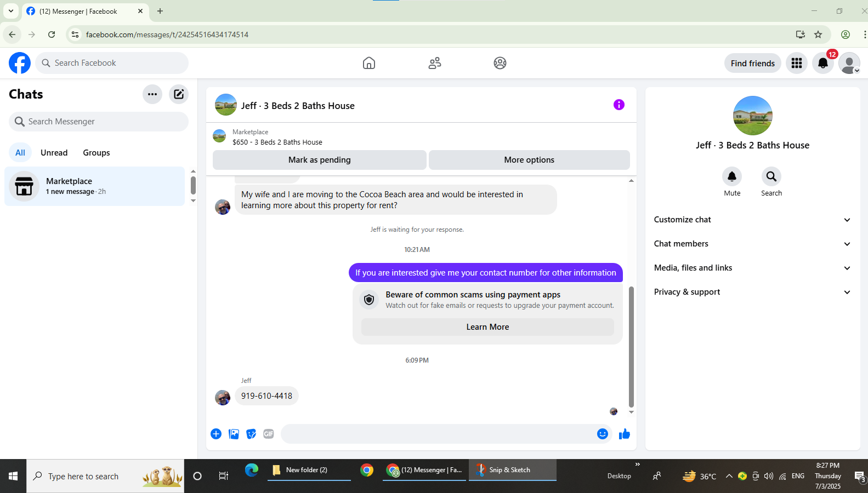The image size is (868, 493).
Task: Open Chrome profile icon
Action: click(x=846, y=35)
